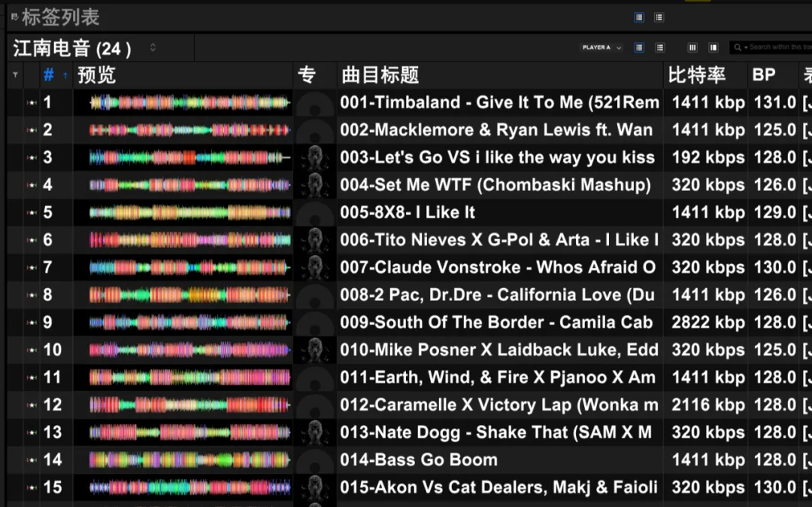Click album art of 006-Tito Nieves track
The width and height of the screenshot is (812, 507).
click(315, 240)
